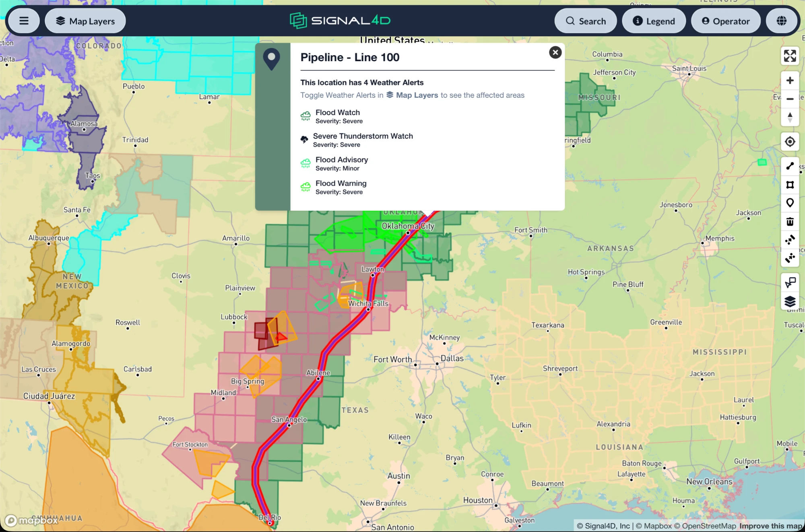Zoom out on the map
Screen dimensions: 805x532
[790, 99]
